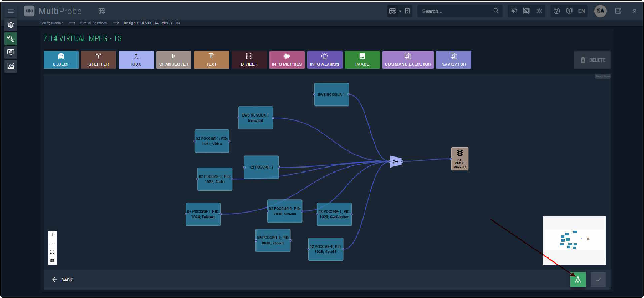Screen dimensions: 644x298
Task: Open the monitoring screen icon in sidebar
Action: [11, 52]
